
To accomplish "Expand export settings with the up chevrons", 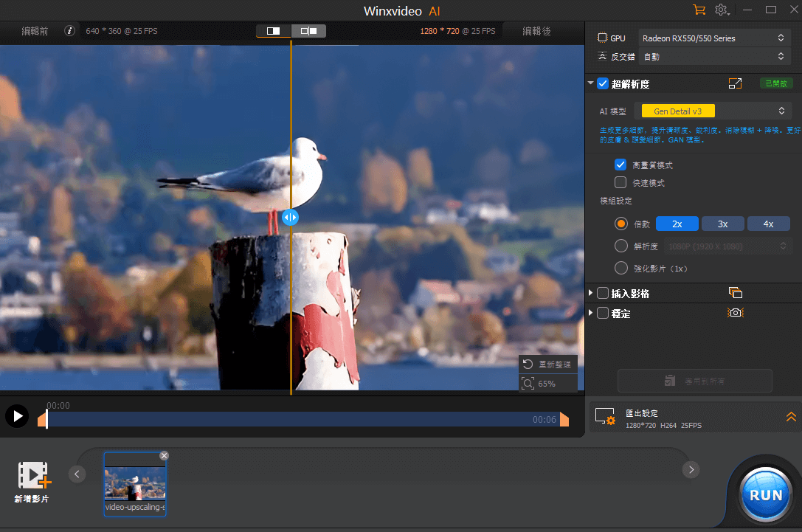I will pyautogui.click(x=791, y=417).
